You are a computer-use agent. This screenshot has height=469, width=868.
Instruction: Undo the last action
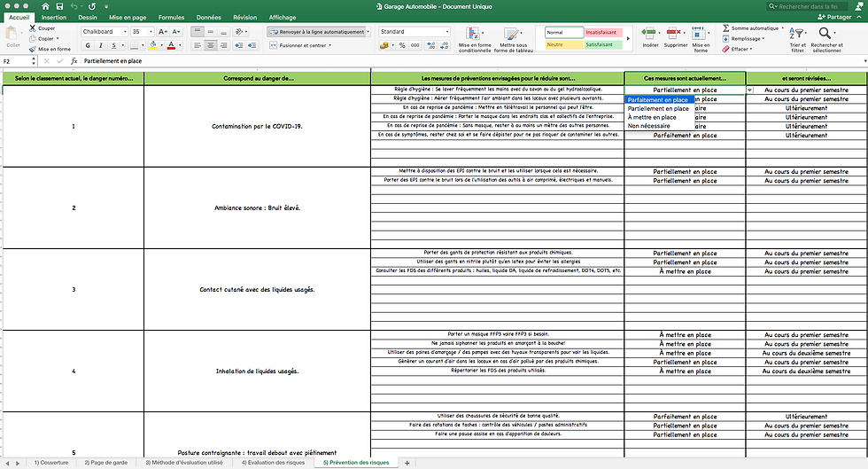point(74,6)
